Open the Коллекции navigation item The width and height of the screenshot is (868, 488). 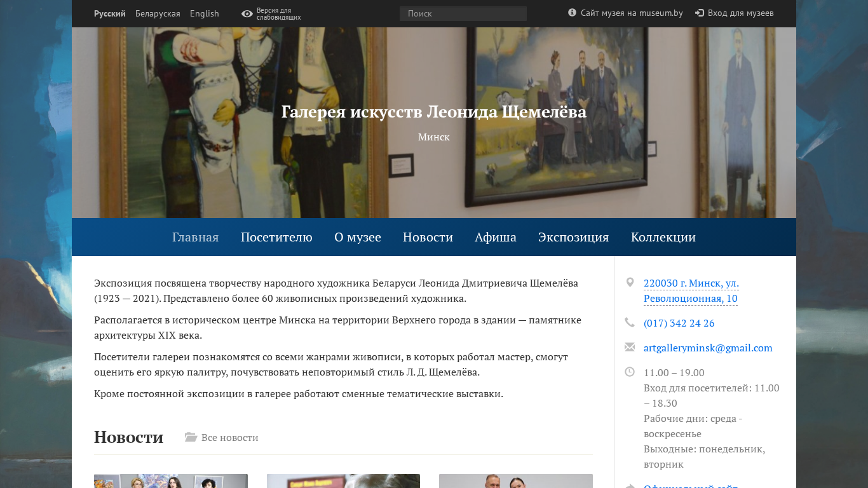[663, 237]
